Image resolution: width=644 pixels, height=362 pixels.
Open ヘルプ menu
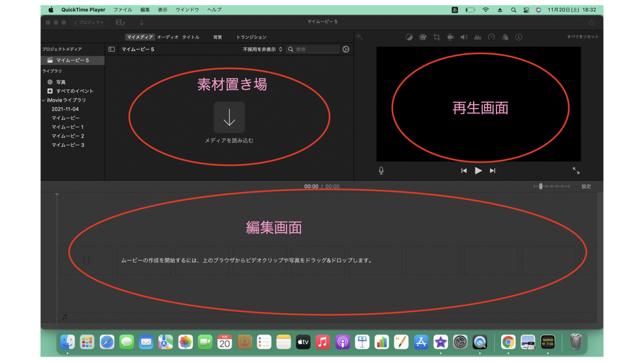pyautogui.click(x=214, y=10)
